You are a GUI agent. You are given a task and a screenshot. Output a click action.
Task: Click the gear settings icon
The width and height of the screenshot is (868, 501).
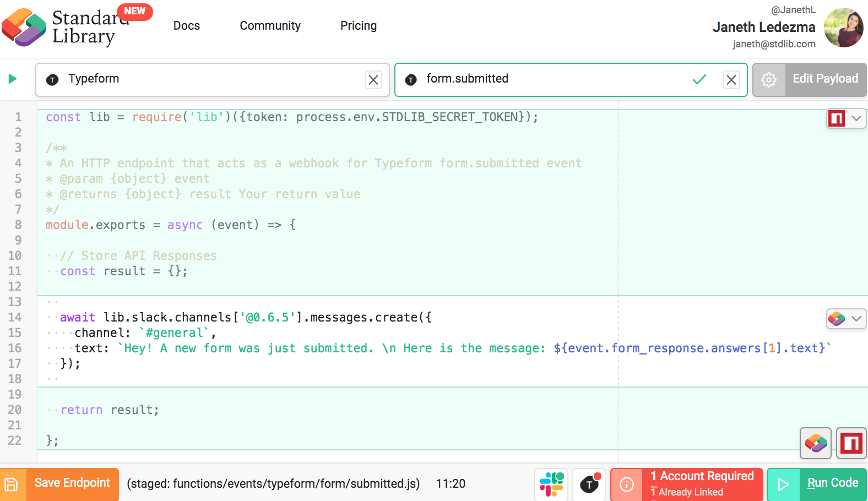(x=769, y=80)
